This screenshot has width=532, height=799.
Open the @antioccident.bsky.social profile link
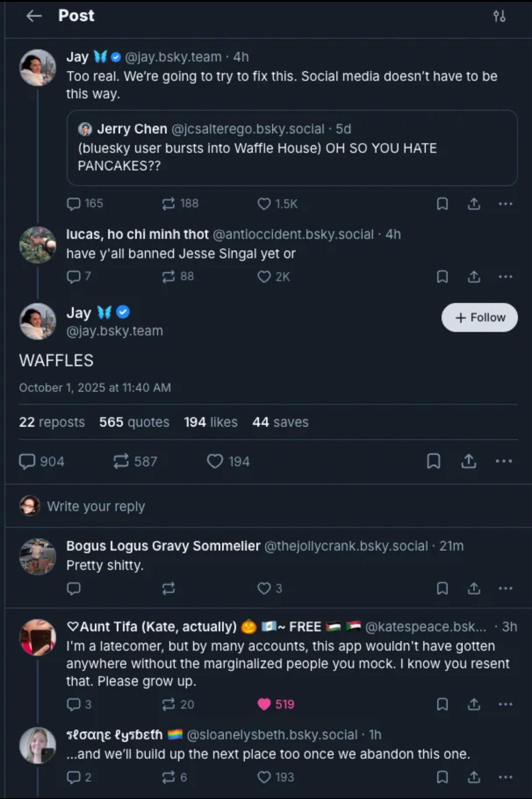(293, 234)
